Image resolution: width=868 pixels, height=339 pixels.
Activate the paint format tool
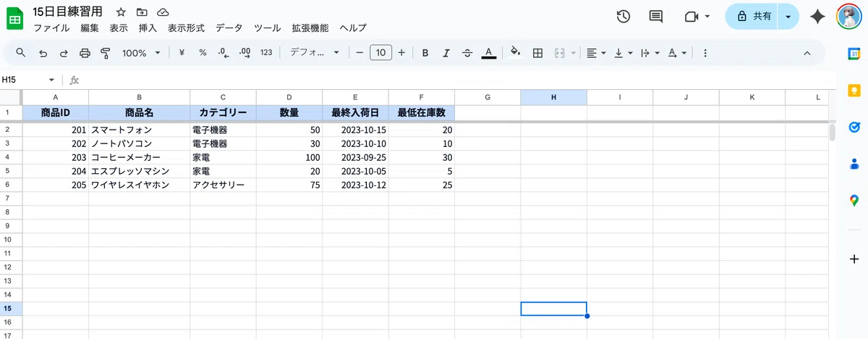pyautogui.click(x=106, y=53)
